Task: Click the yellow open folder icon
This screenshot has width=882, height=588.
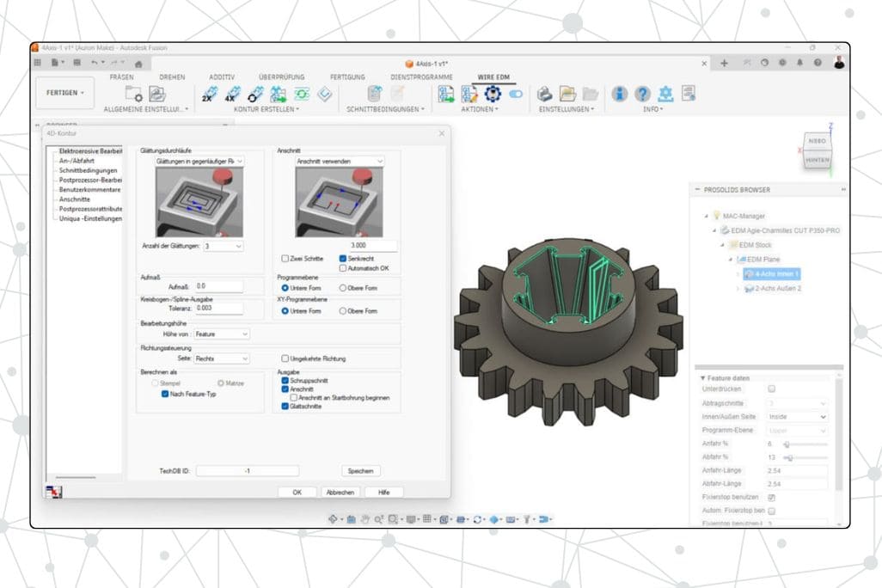Action: pos(567,94)
